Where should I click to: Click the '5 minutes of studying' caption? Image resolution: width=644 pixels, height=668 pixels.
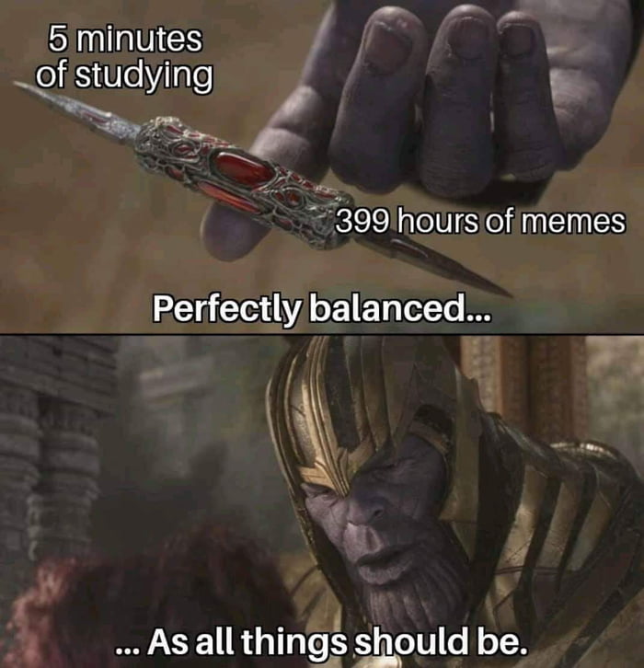click(124, 57)
